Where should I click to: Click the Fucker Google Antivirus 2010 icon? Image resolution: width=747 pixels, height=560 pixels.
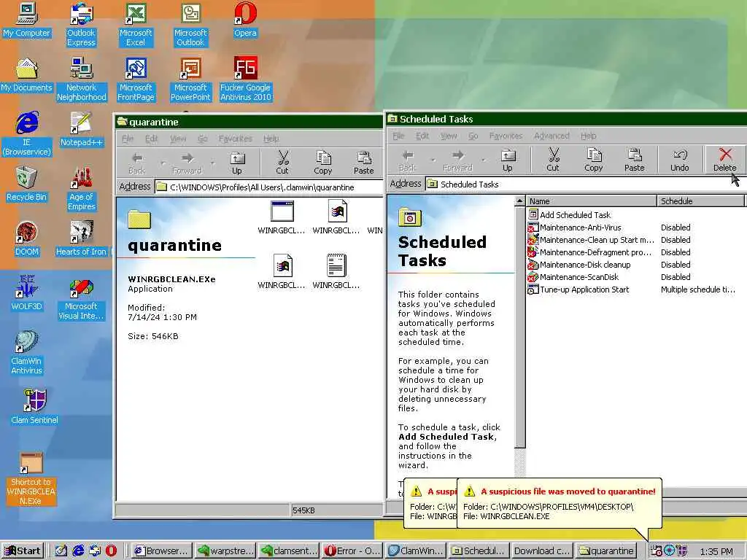pyautogui.click(x=245, y=79)
